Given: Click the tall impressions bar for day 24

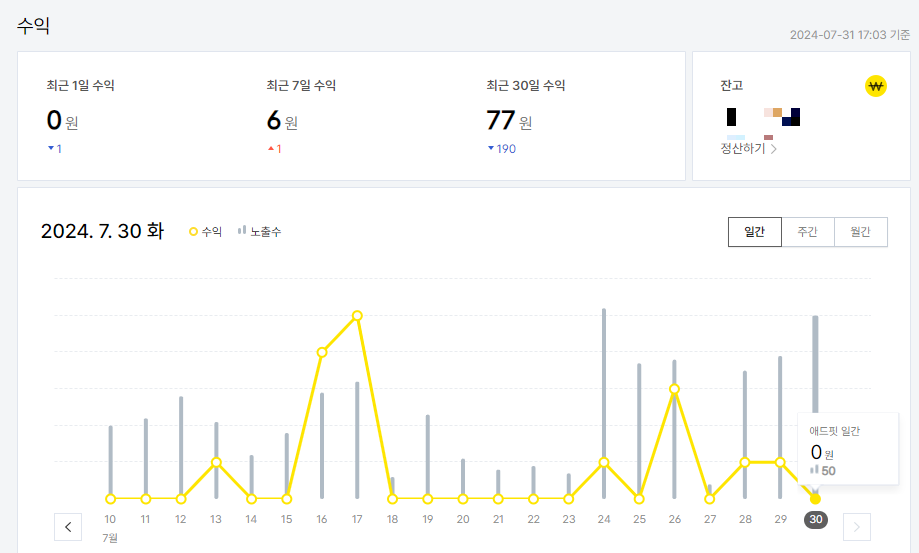Looking at the screenshot, I should tap(604, 404).
